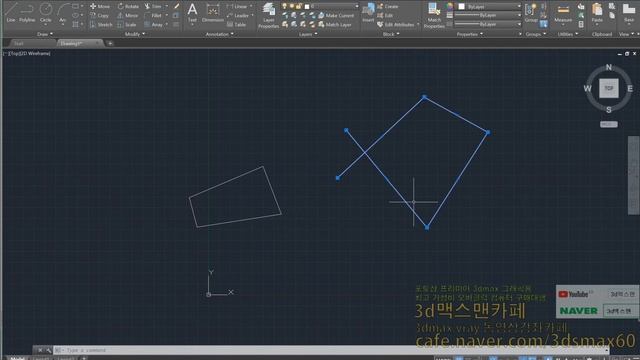Click Edit Attributes command

point(396,24)
